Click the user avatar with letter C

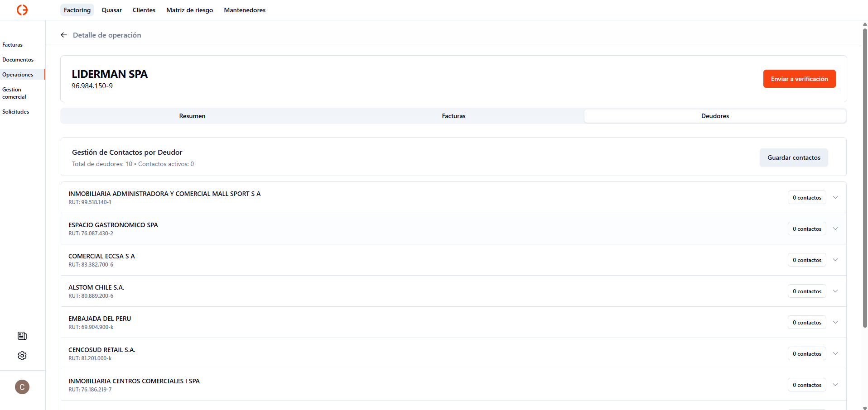(22, 387)
